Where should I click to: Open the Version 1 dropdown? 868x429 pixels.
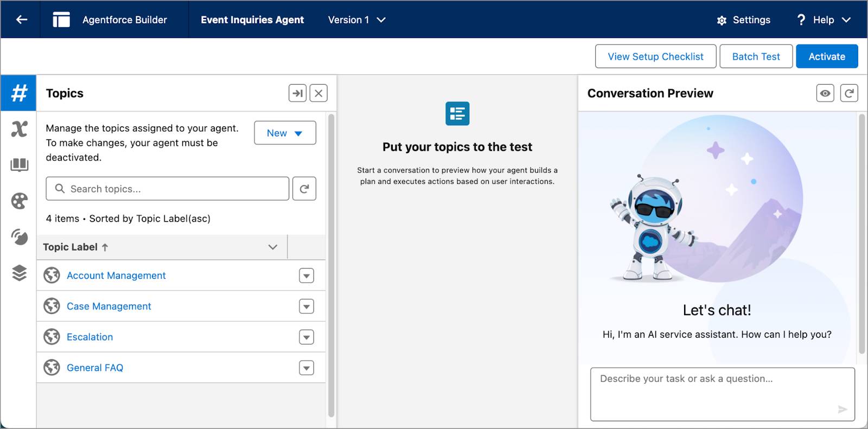click(x=356, y=20)
